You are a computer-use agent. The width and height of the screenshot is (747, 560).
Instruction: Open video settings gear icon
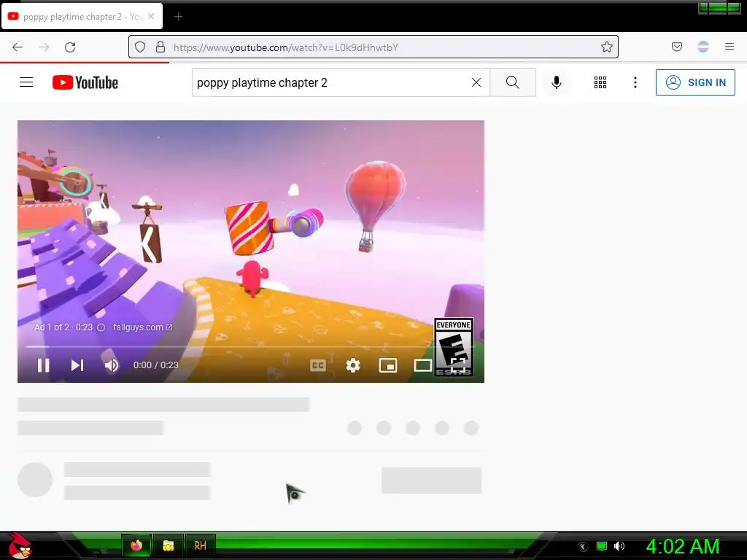pyautogui.click(x=353, y=365)
